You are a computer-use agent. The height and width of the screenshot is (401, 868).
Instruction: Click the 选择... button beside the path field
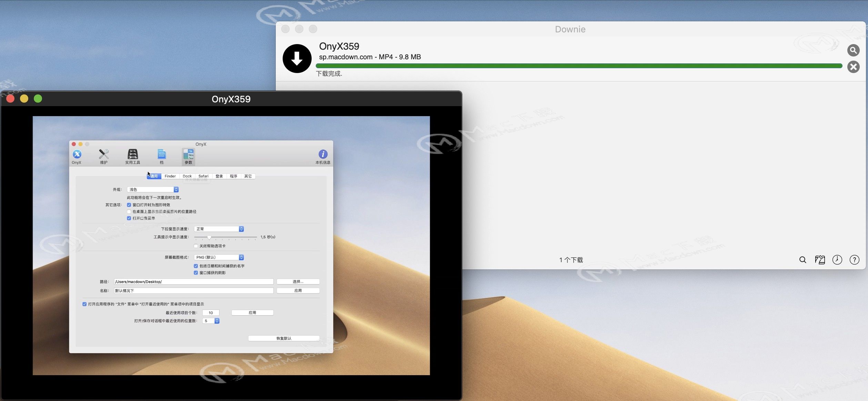coord(298,281)
